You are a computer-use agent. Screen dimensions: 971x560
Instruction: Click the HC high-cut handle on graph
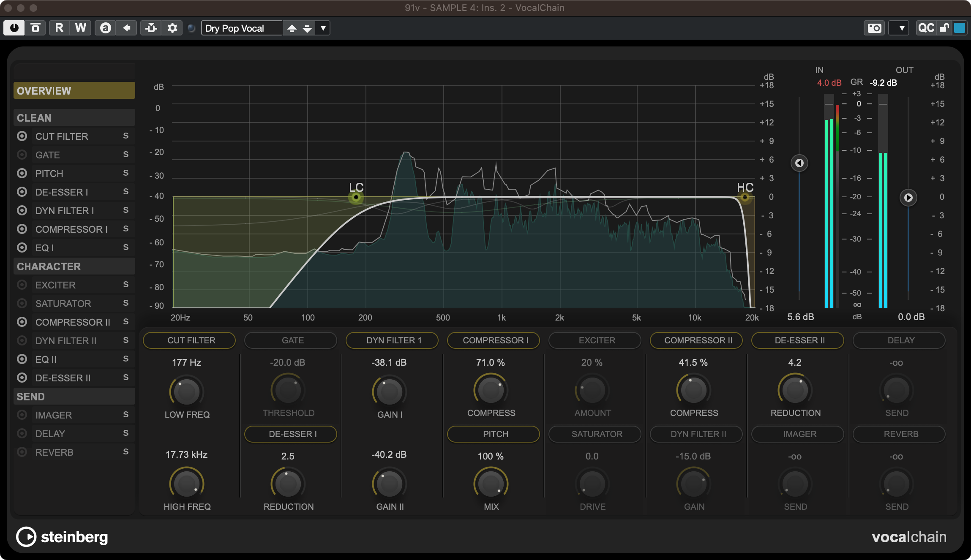[745, 197]
